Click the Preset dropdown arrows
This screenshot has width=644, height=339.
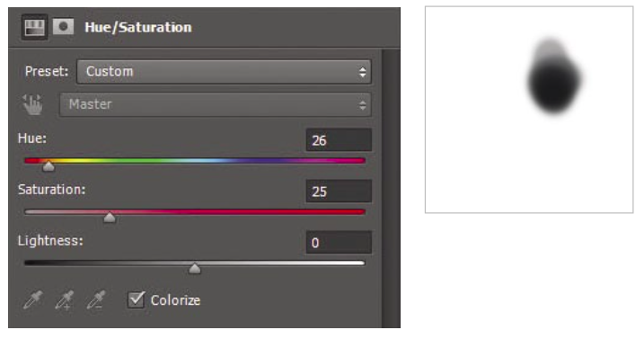pyautogui.click(x=362, y=72)
